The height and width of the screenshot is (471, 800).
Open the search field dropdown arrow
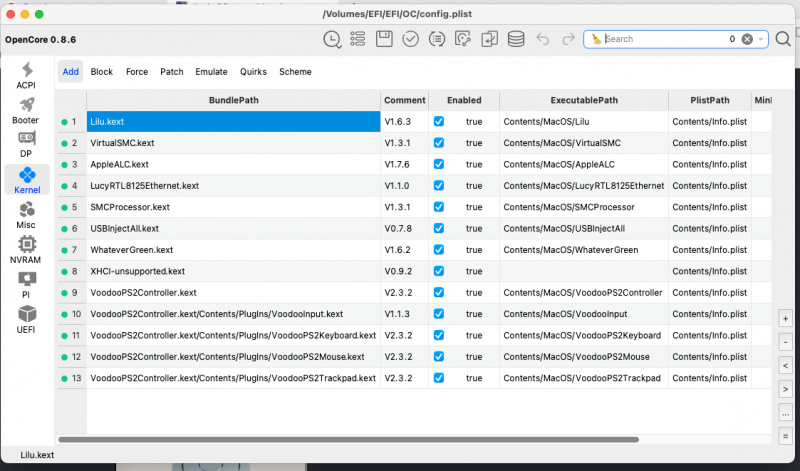coord(761,39)
